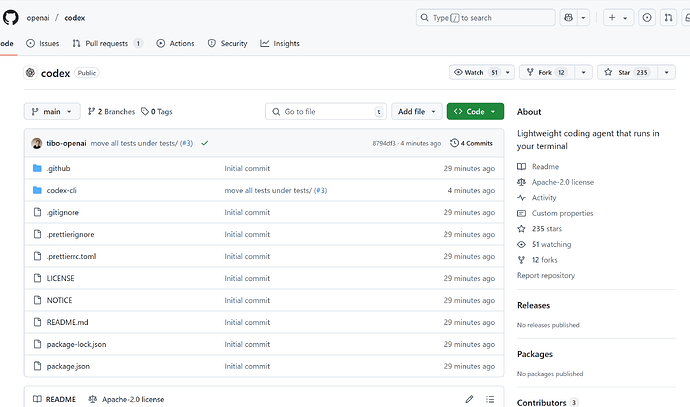Click the folder icon beside .github

37,168
